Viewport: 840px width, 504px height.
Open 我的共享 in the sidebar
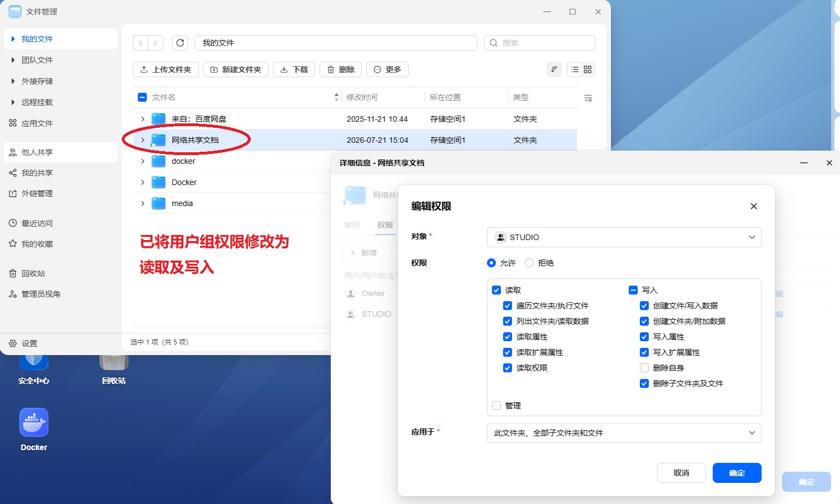pyautogui.click(x=37, y=173)
